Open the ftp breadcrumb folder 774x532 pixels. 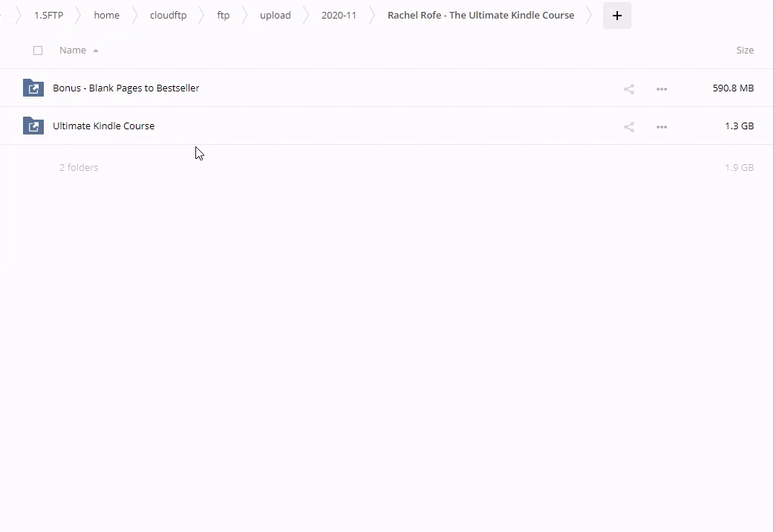(x=223, y=16)
